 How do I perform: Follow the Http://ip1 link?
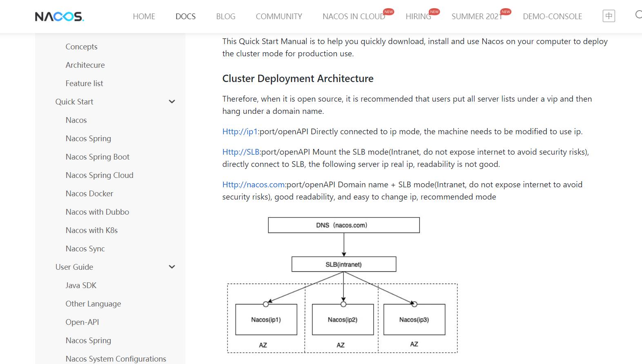(x=240, y=131)
